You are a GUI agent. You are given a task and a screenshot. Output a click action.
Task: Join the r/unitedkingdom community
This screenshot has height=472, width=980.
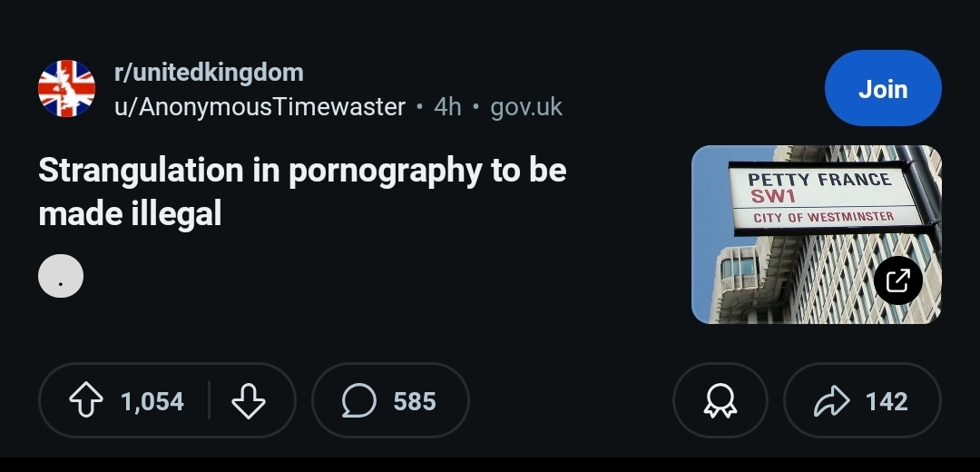click(x=883, y=88)
